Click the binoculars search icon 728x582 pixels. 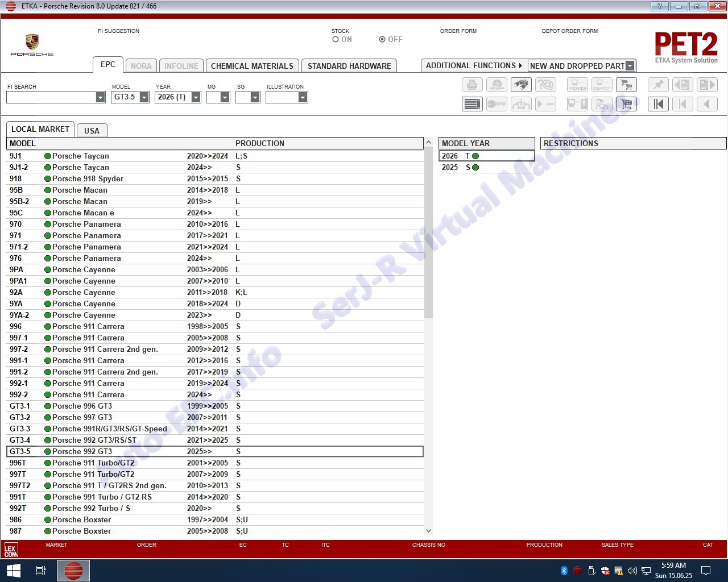point(521,85)
